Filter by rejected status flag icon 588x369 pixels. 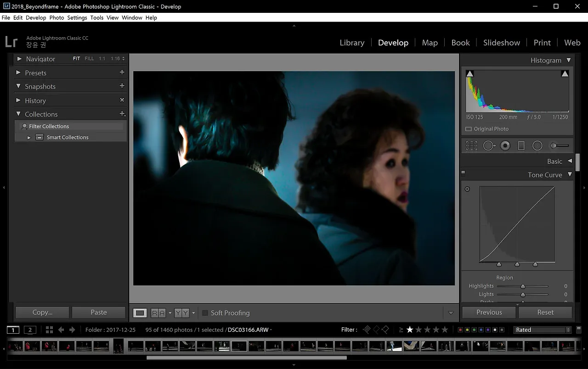385,330
